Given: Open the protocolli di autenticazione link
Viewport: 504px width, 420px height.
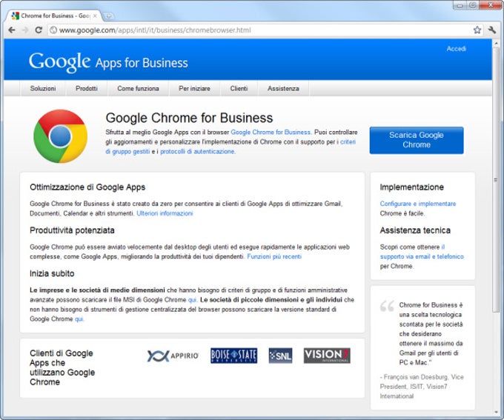Looking at the screenshot, I should coord(197,151).
